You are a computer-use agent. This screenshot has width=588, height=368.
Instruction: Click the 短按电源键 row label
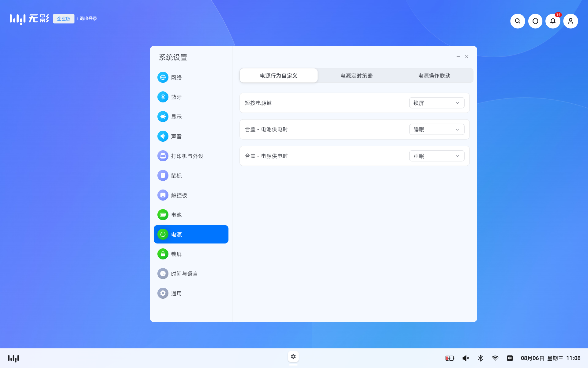click(x=258, y=103)
